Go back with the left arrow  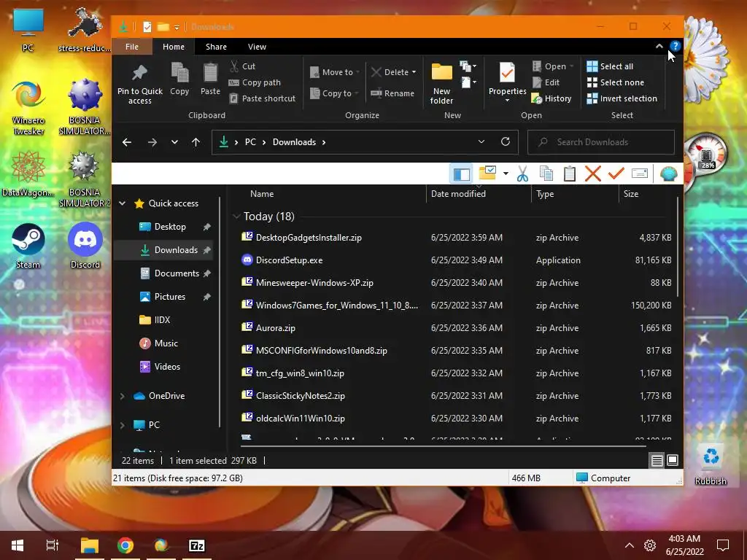[127, 142]
